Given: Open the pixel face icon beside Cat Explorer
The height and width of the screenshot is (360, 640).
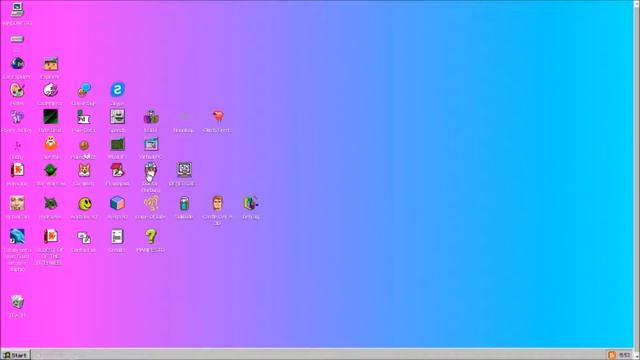Looking at the screenshot, I should click(51, 64).
